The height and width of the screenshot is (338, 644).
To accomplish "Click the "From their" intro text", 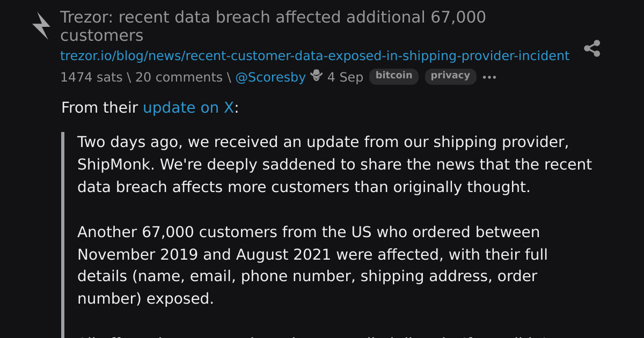I will click(100, 108).
